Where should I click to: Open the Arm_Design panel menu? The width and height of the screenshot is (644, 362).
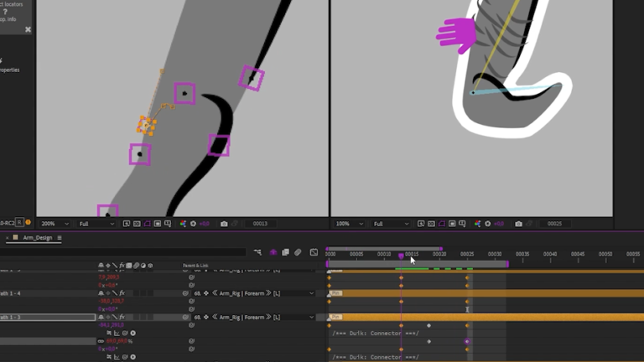click(x=60, y=238)
